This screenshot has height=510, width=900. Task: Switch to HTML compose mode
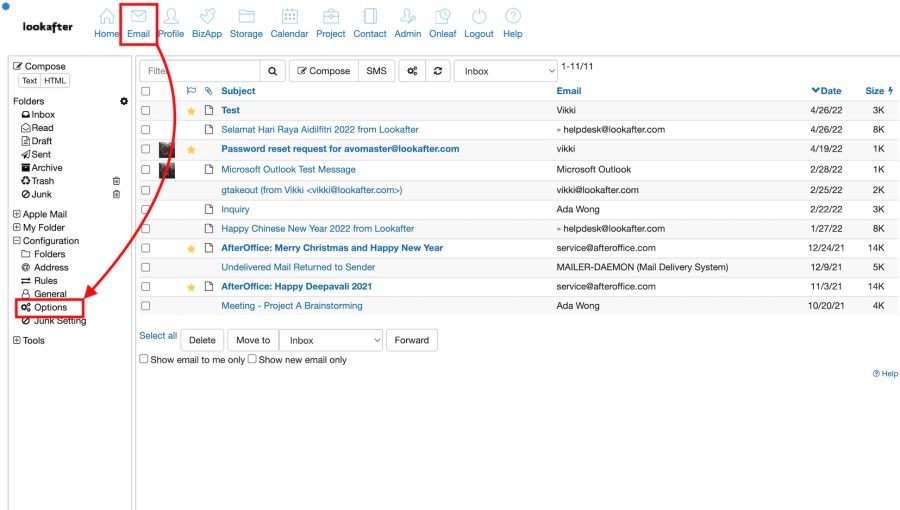pos(56,81)
